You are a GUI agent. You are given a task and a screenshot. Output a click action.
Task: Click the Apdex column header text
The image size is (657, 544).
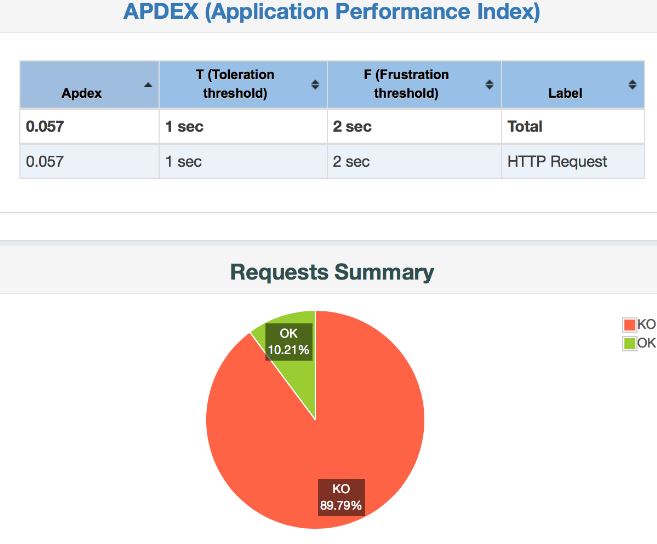pos(82,93)
